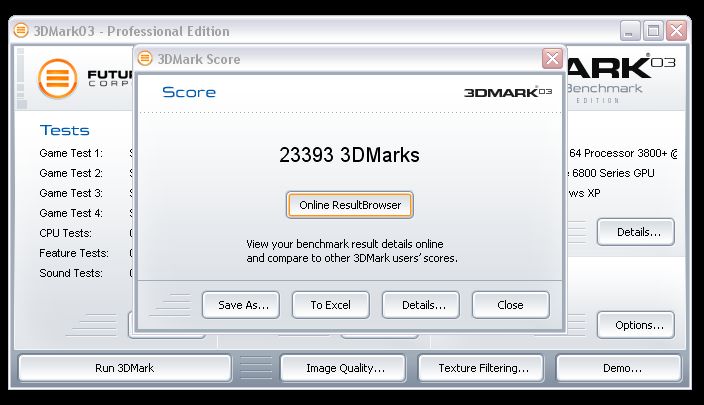
Task: Click the 3DMARK03 logo in Score dialog
Action: click(508, 92)
